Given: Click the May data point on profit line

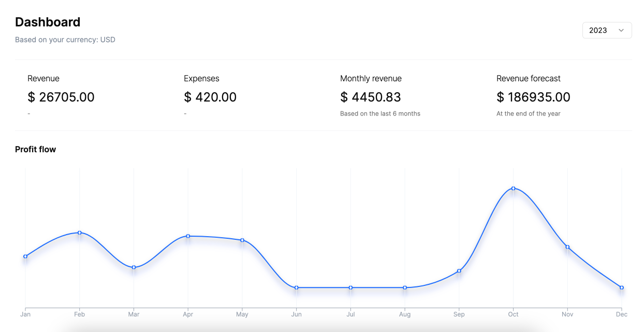Looking at the screenshot, I should (242, 240).
